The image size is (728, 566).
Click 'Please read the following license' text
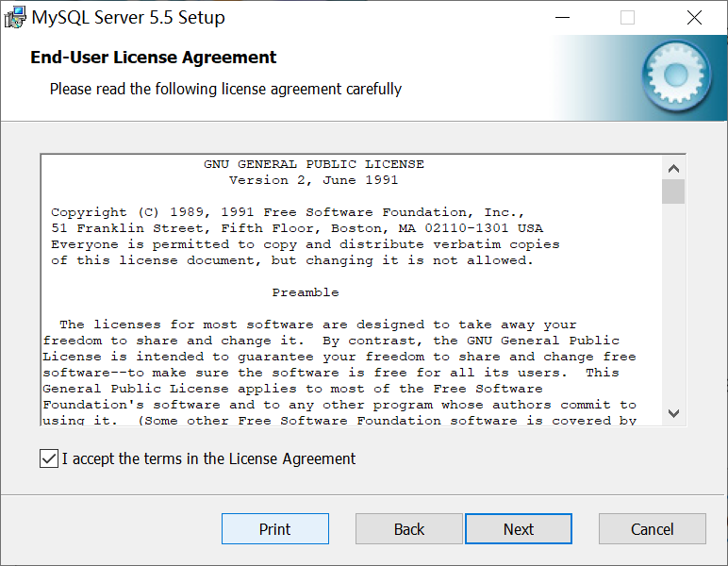(225, 89)
